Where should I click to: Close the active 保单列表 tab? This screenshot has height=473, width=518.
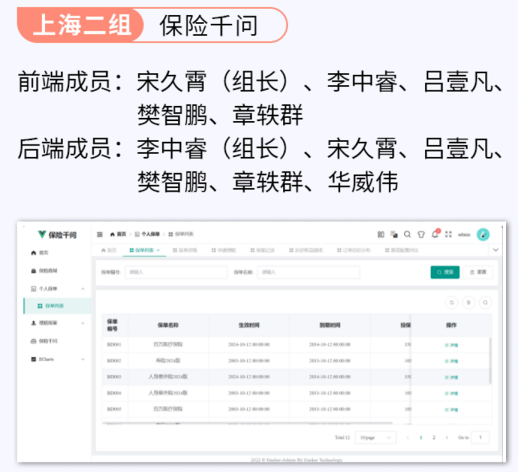[x=158, y=250]
